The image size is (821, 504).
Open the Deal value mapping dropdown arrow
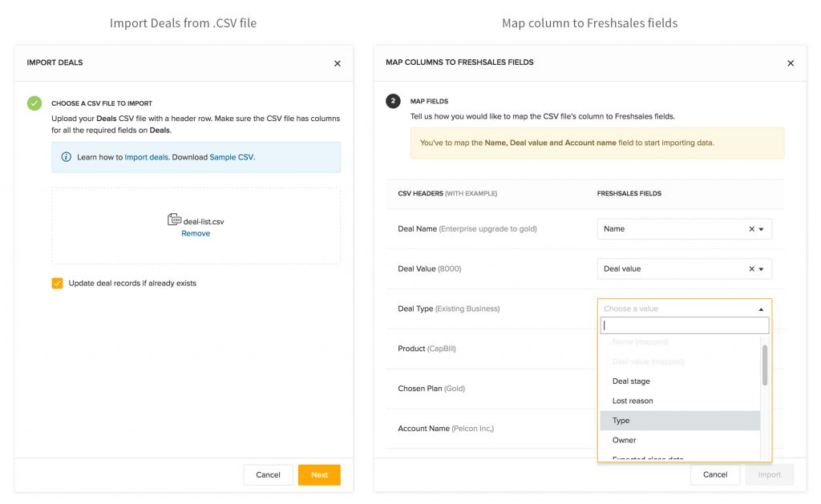tap(762, 269)
